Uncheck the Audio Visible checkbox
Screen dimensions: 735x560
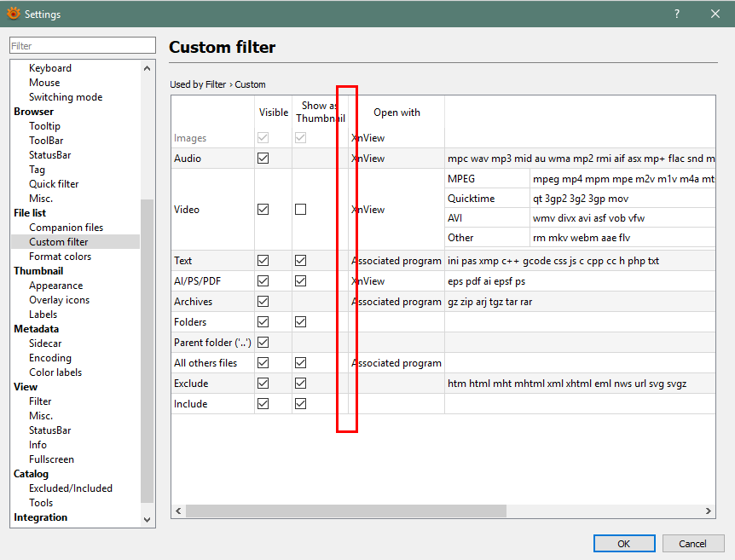(263, 159)
